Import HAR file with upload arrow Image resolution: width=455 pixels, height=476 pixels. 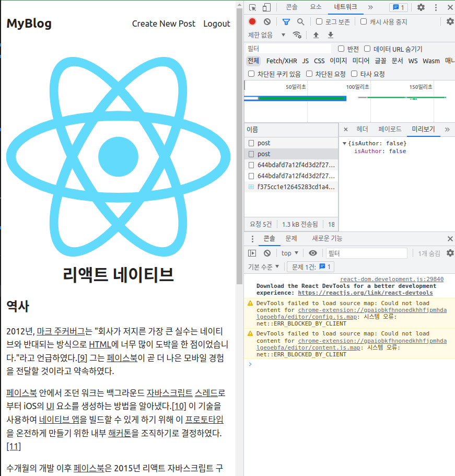pyautogui.click(x=316, y=35)
